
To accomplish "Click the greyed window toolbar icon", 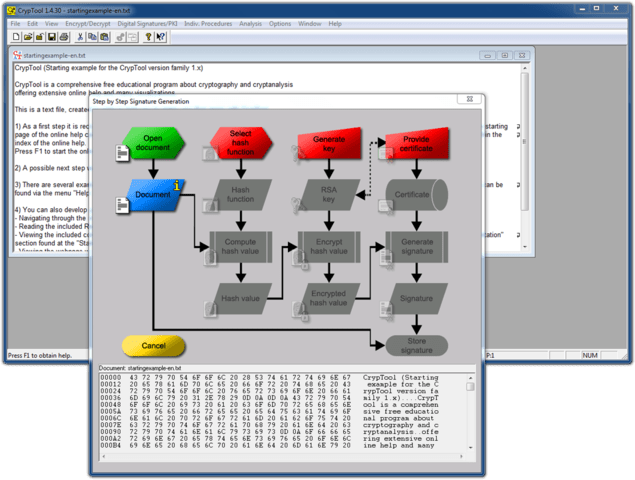I will coord(132,37).
